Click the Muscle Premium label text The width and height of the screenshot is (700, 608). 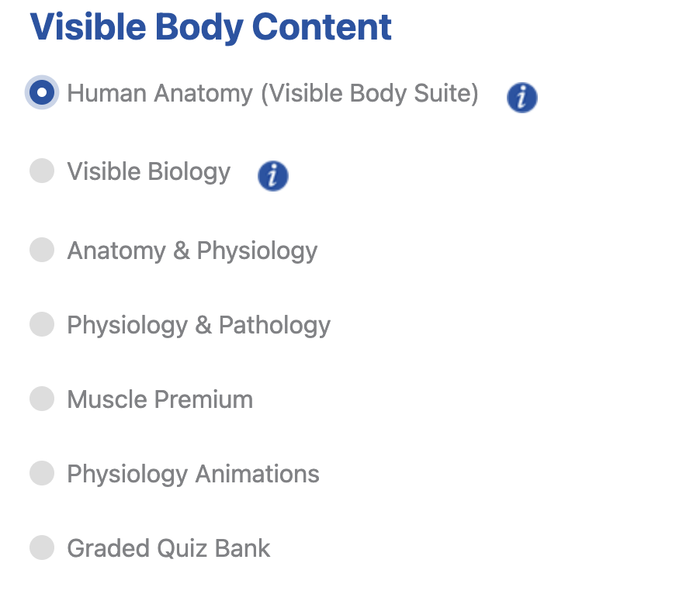point(160,399)
